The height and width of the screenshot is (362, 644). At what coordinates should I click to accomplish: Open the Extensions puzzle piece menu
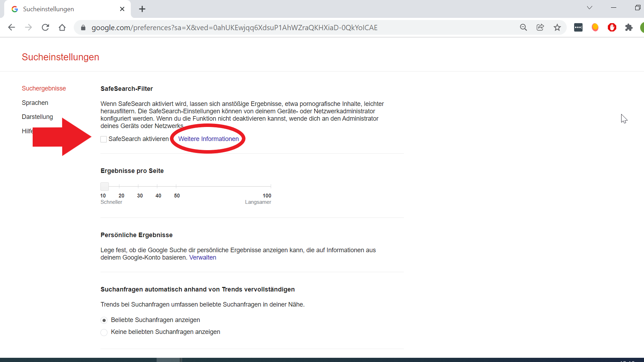tap(629, 27)
